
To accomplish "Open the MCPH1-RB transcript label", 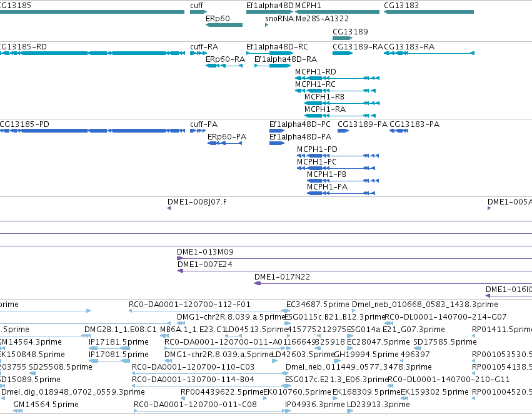I will pyautogui.click(x=324, y=97).
